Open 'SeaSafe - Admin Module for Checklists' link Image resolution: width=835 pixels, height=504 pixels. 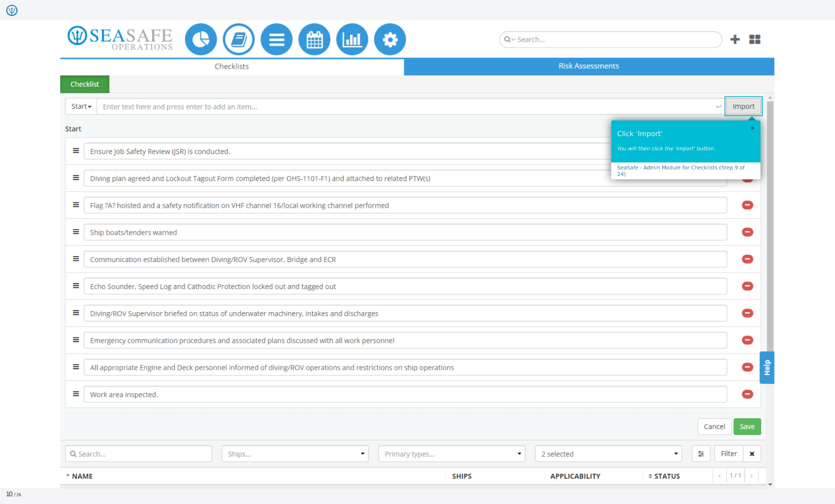681,171
